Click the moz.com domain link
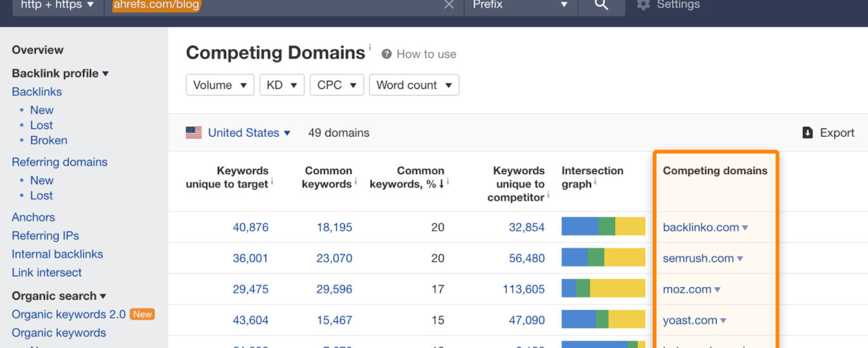Viewport: 868px width, 348px height. pos(687,289)
